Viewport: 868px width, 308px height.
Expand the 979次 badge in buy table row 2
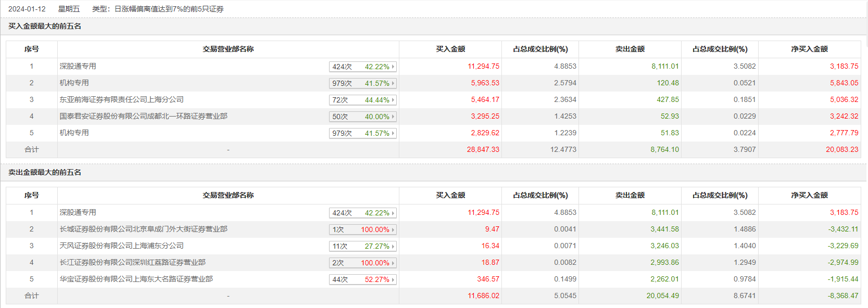click(x=363, y=83)
